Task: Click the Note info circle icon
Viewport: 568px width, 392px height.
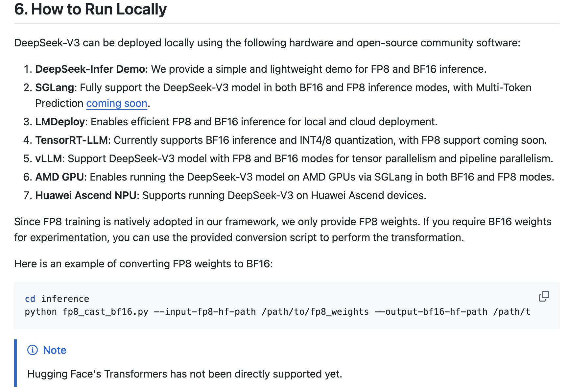Action: coord(33,350)
